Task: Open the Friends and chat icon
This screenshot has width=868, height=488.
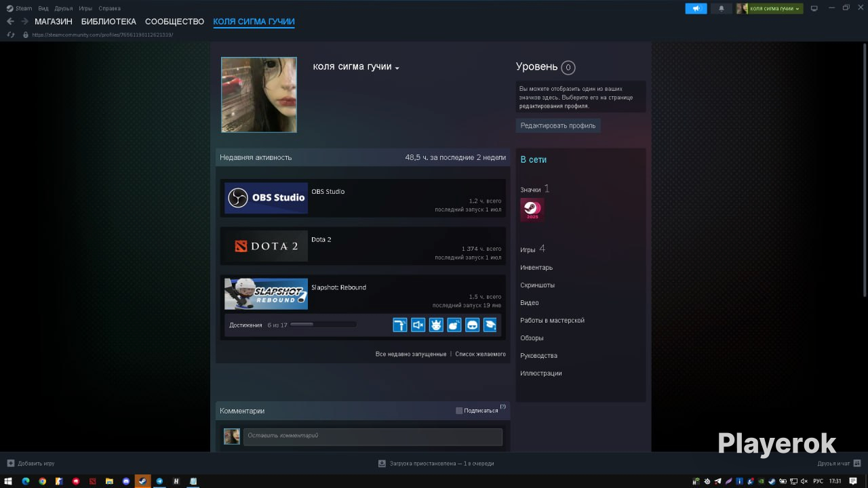Action: pyautogui.click(x=857, y=464)
